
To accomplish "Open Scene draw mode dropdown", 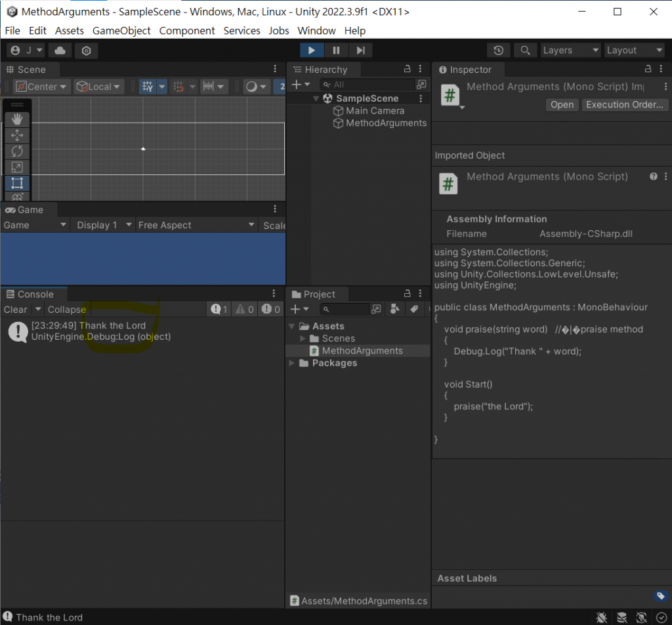I will click(256, 87).
